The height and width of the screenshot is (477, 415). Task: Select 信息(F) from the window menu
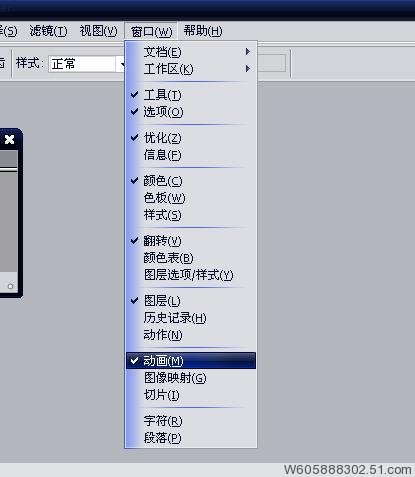191,155
